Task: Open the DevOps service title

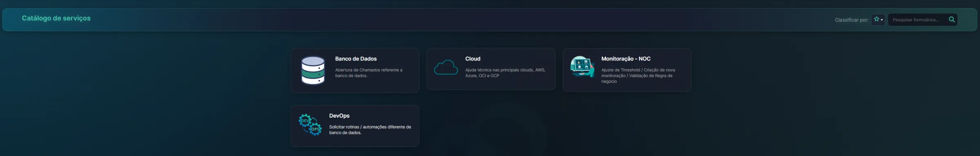Action: coord(339,116)
